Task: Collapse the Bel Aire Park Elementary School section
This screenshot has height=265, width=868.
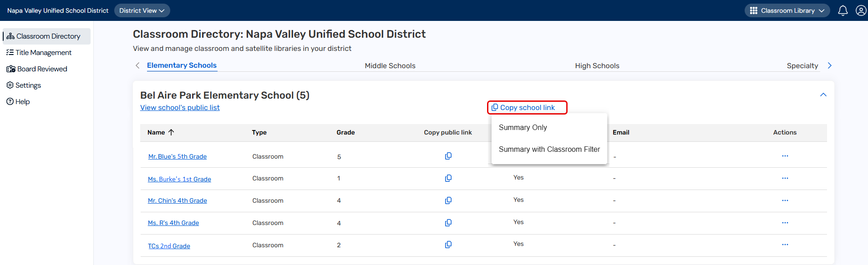Action: [x=823, y=95]
